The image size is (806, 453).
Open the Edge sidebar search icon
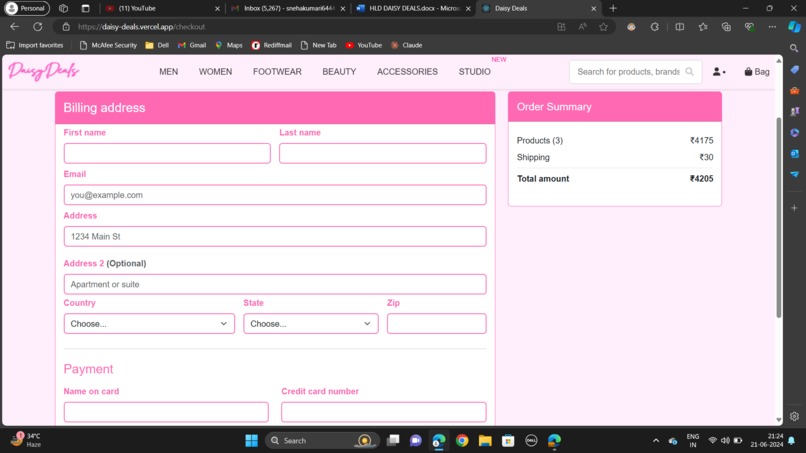point(794,48)
